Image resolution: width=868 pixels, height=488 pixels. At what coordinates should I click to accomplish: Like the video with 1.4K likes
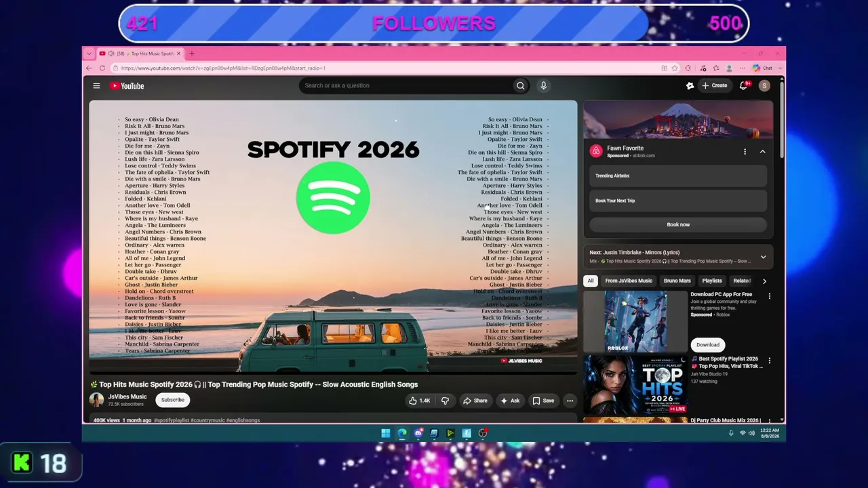pos(419,401)
